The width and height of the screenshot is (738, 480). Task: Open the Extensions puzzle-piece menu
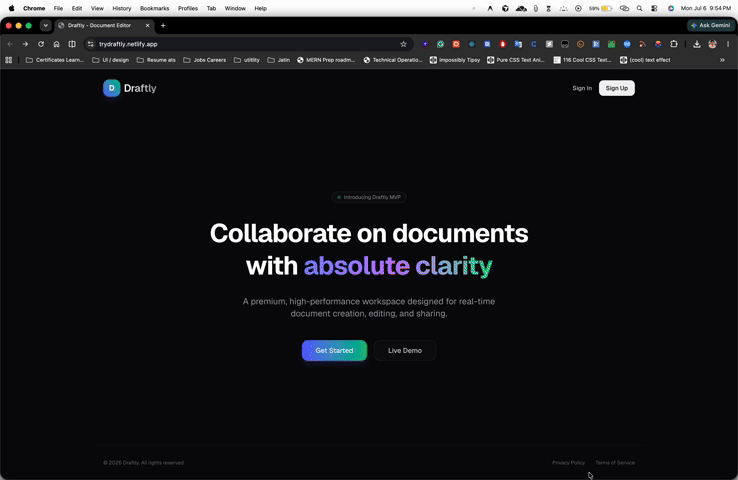coord(674,44)
